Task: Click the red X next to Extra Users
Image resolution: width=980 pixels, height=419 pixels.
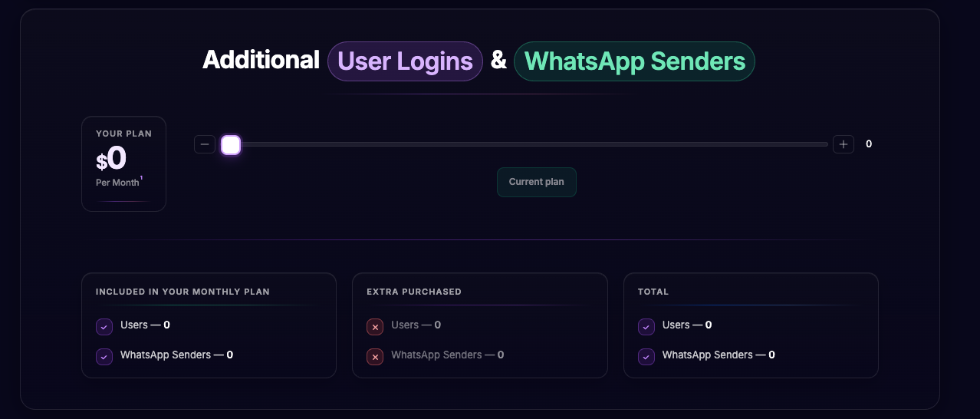Action: click(x=375, y=327)
